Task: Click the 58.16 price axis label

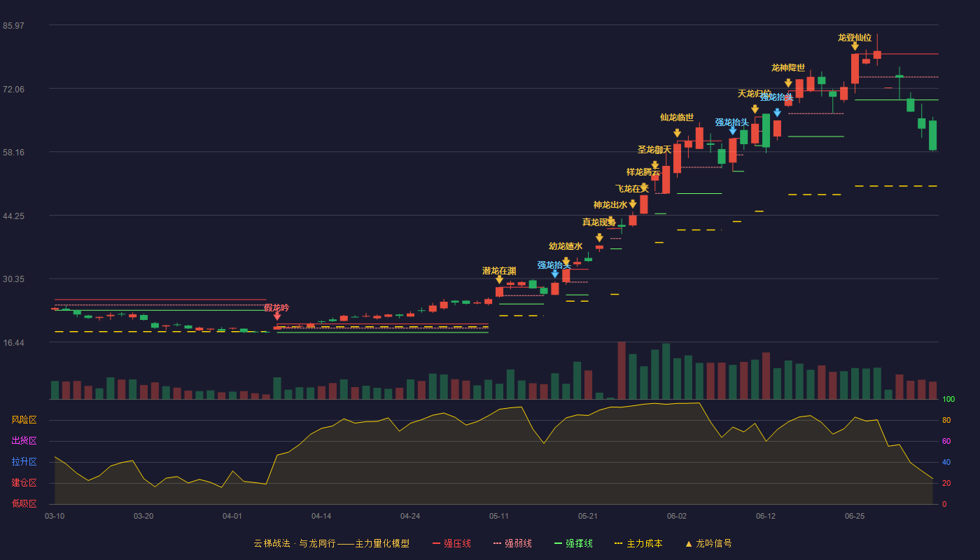Action: (14, 152)
